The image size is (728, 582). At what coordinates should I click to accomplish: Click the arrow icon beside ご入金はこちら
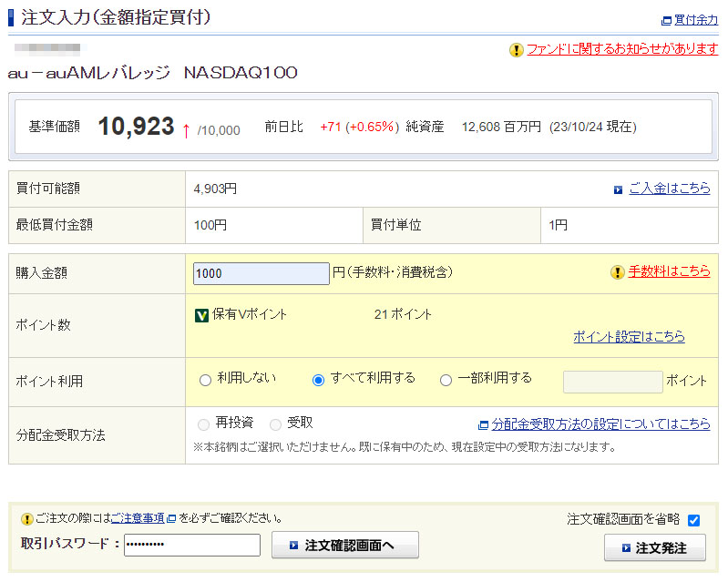pos(618,189)
